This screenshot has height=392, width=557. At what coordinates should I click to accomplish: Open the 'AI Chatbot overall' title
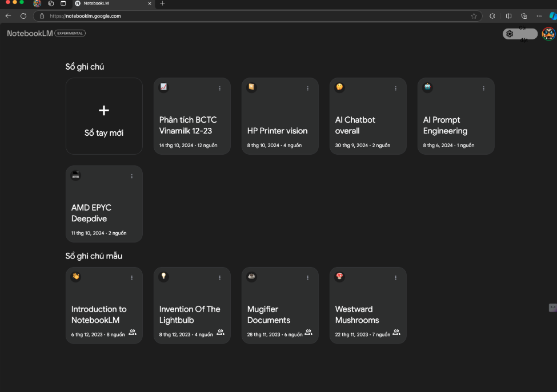click(x=355, y=125)
